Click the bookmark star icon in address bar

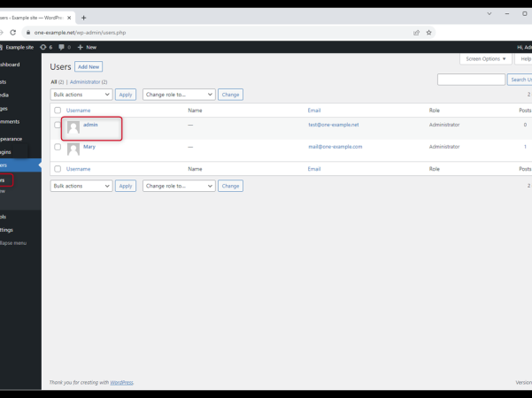[x=429, y=32]
